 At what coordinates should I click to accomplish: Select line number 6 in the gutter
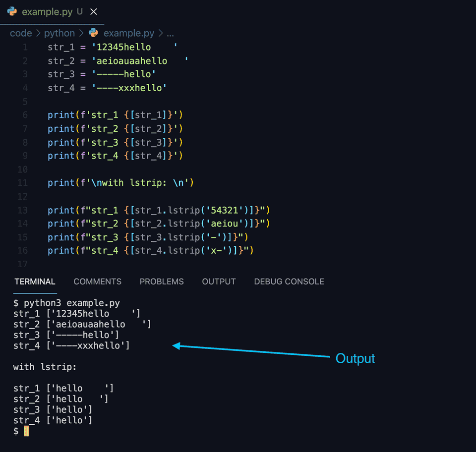[x=24, y=114]
